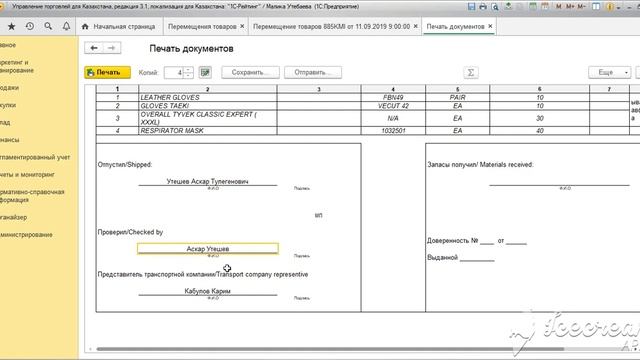Click the horizontal scrollbar below the document
The image size is (640, 360).
pyautogui.click(x=330, y=349)
